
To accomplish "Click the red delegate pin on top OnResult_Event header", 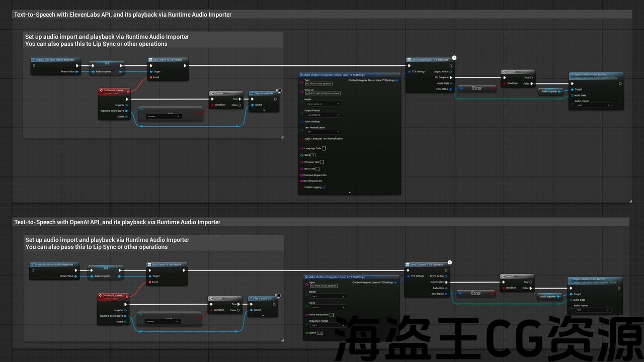I will coord(128,90).
